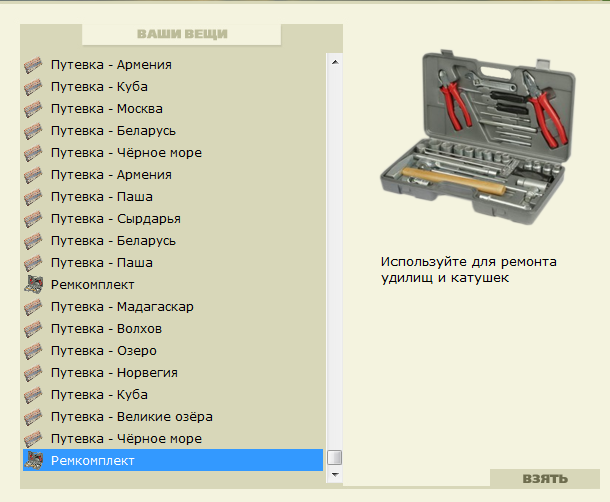Click the ticket icon beside Путевка - Мадагаскар
The width and height of the screenshot is (610, 502).
pyautogui.click(x=33, y=307)
